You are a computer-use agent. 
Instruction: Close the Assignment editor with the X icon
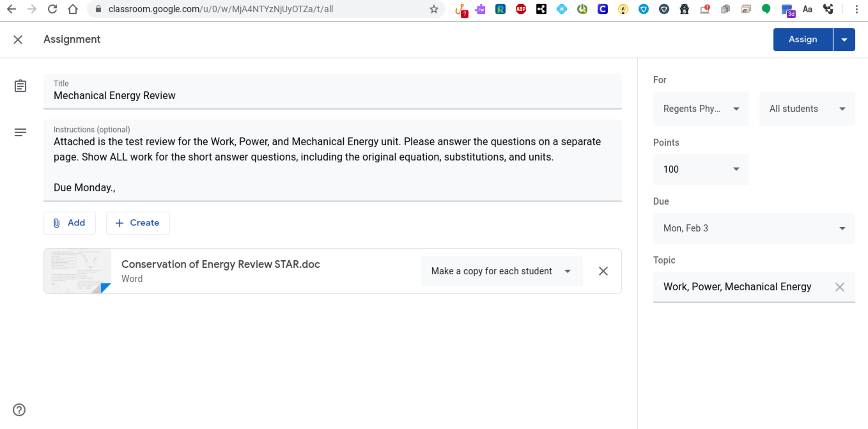18,39
